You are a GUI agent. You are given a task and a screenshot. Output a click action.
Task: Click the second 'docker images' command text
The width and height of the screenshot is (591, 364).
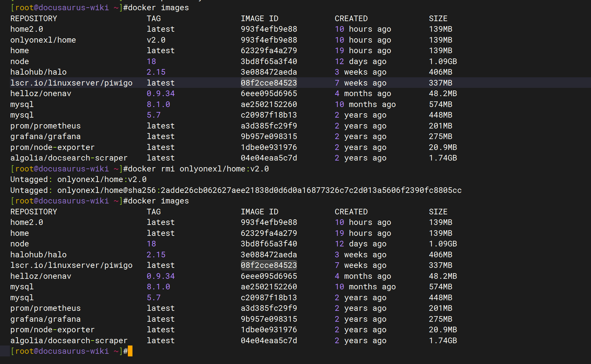159,201
